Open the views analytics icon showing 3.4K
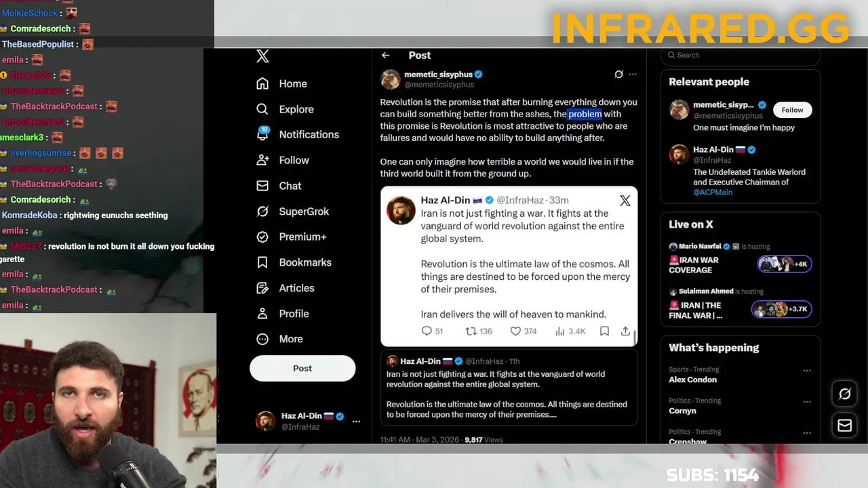The image size is (868, 488). pos(560,331)
